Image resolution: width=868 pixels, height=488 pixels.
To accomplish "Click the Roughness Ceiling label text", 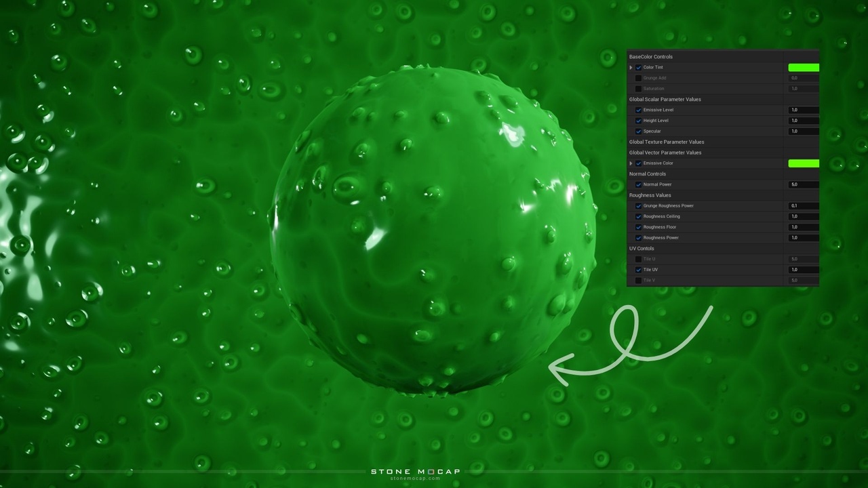I will coord(662,217).
